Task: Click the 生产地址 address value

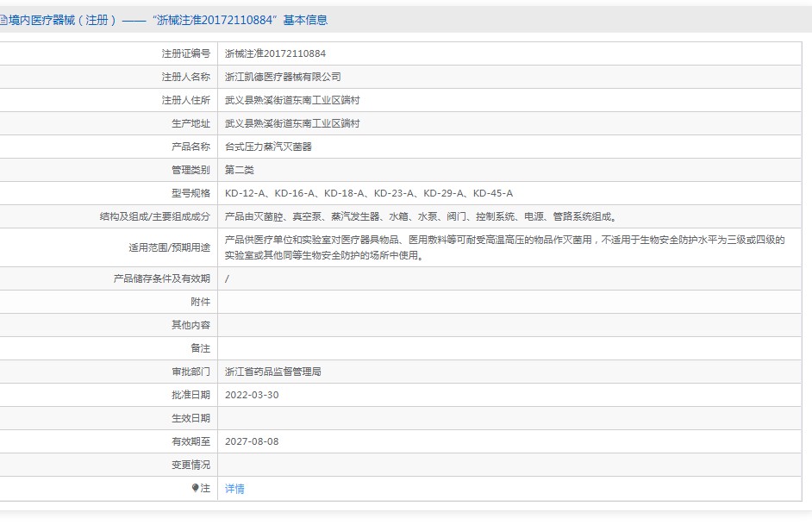Action: pos(292,123)
